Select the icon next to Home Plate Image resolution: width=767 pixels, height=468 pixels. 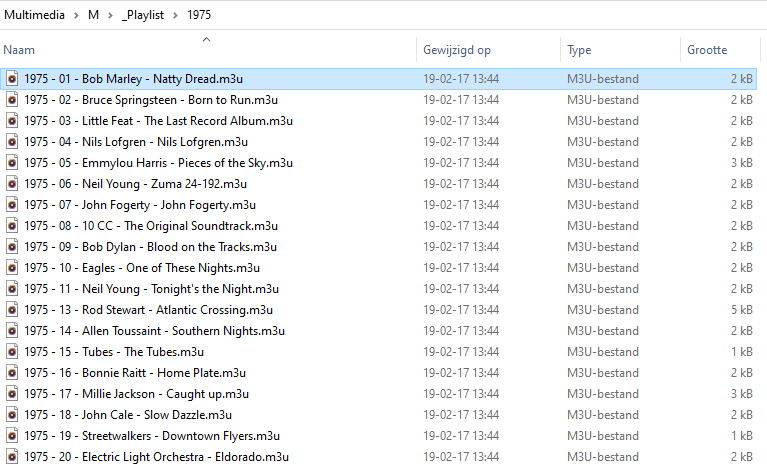pos(12,373)
